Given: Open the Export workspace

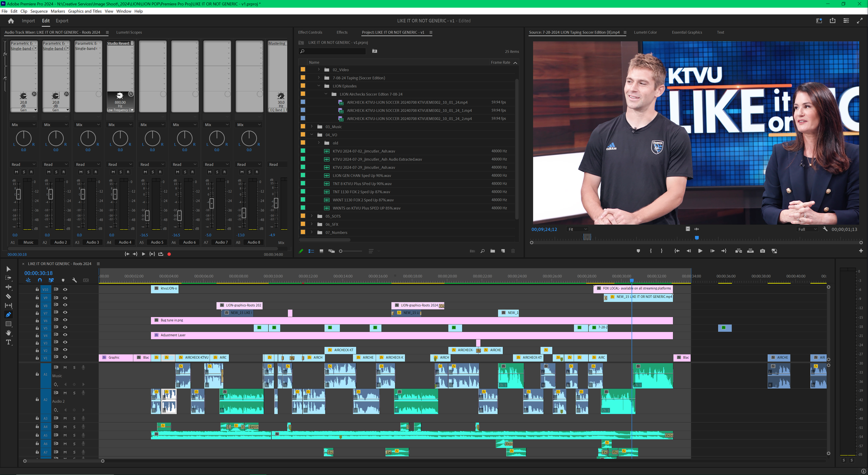Looking at the screenshot, I should tap(62, 21).
